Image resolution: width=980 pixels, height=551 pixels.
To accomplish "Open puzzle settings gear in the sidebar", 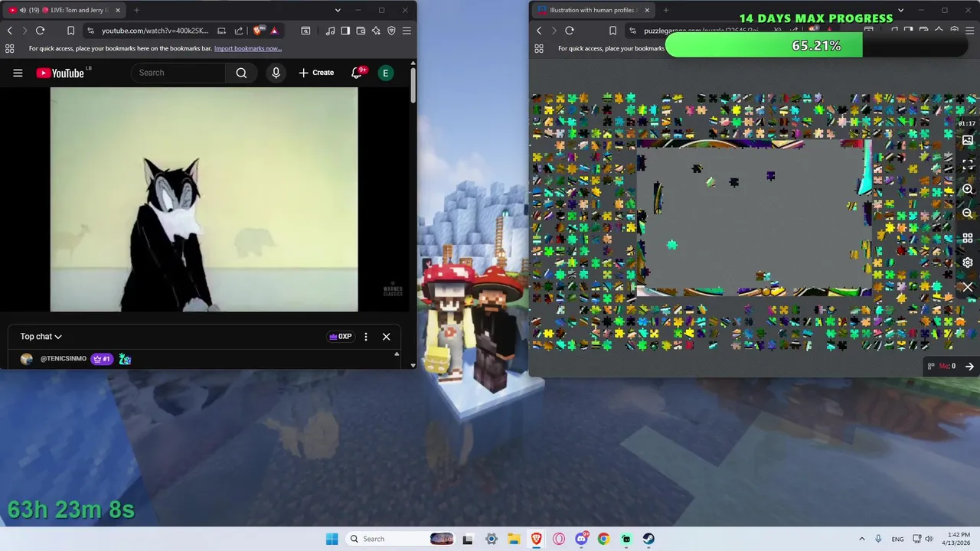I will (968, 262).
